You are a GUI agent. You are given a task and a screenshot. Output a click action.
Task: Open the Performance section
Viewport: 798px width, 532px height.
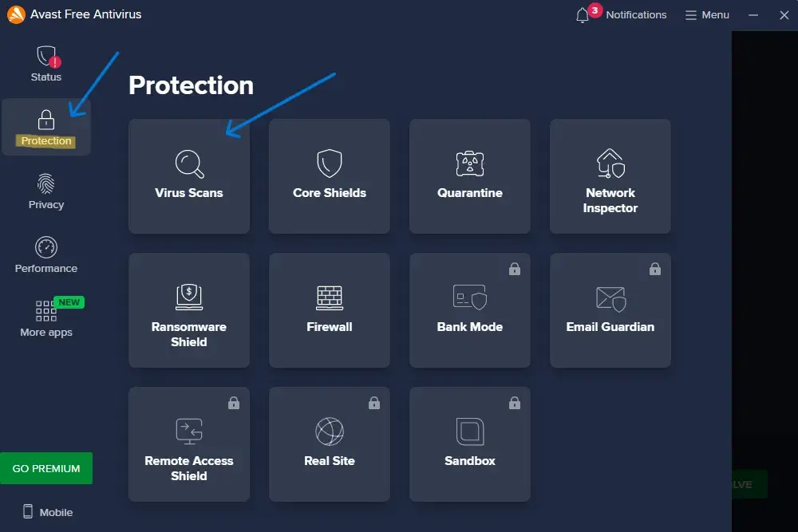(x=46, y=255)
